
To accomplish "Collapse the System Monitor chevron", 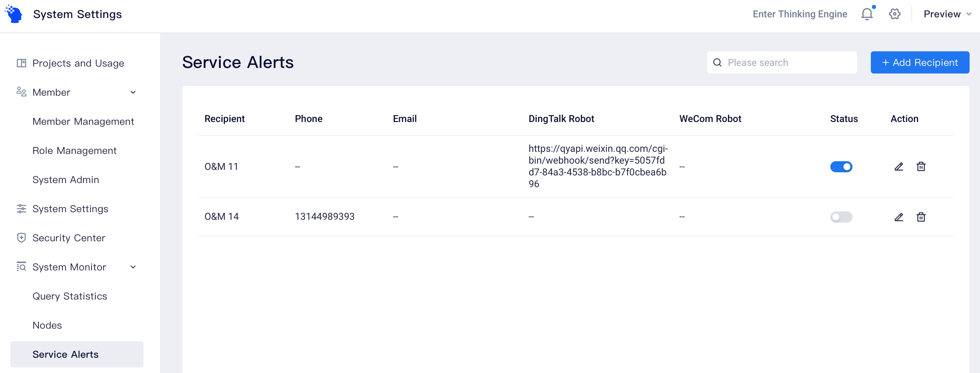I will coord(133,267).
